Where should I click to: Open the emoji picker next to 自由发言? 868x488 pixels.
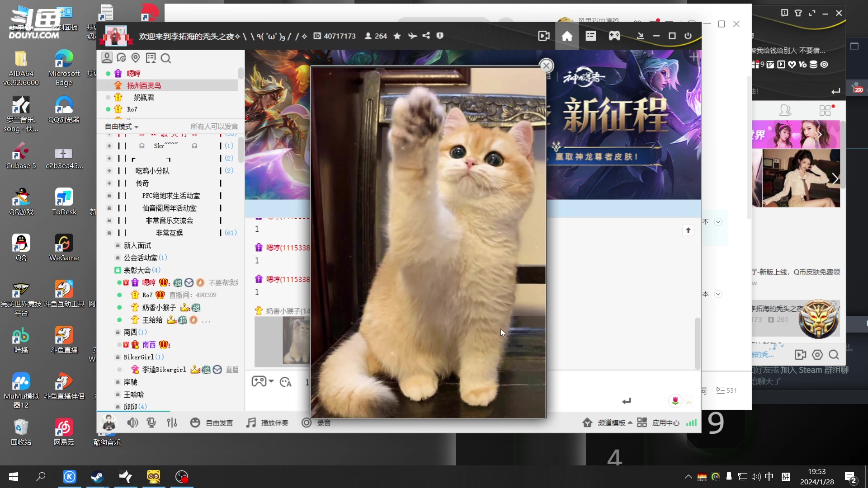[195, 422]
